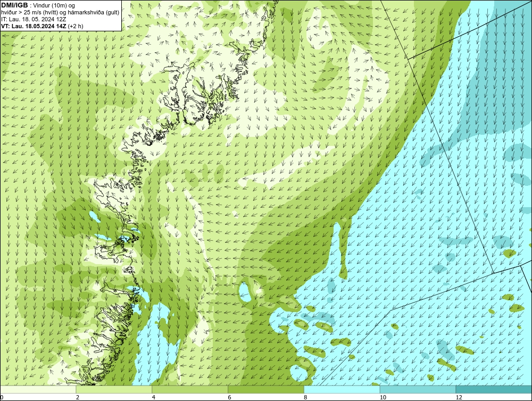
Task: Click the 10–12 m/s legend color swatch
Action: click(418, 389)
